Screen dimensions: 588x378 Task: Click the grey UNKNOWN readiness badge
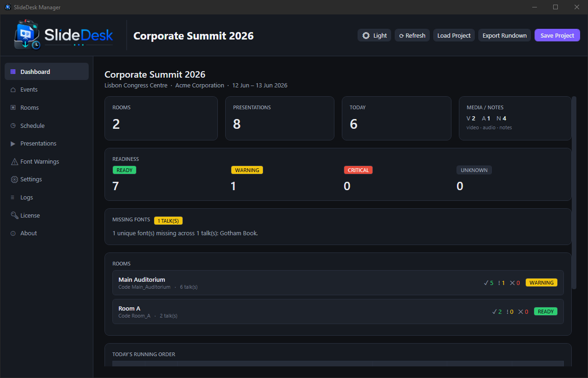(x=474, y=170)
